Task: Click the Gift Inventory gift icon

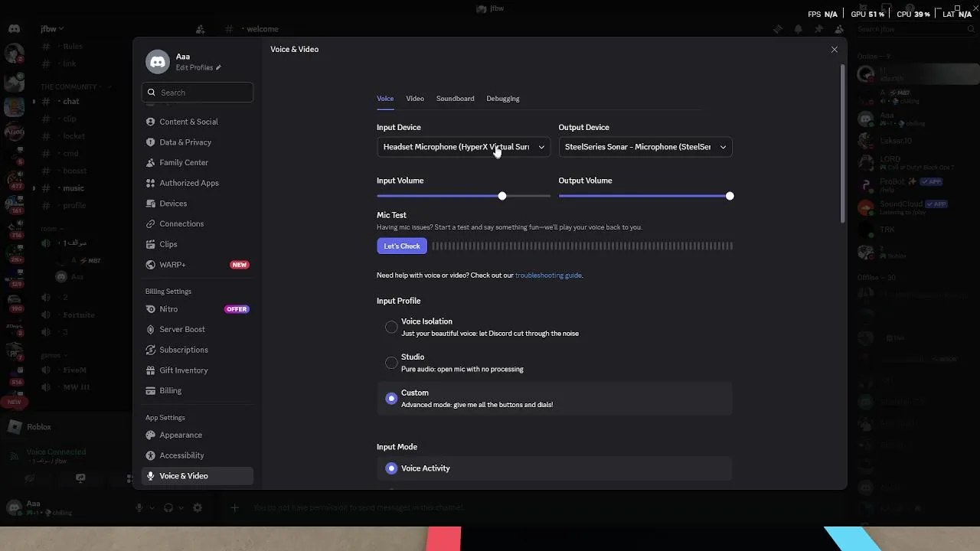Action: click(x=150, y=370)
